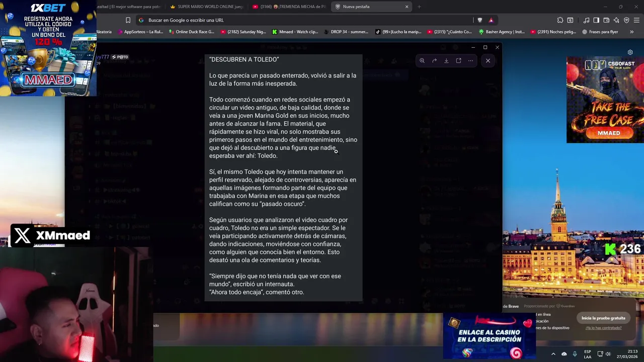Select the Nueva pestaña tab
Screen dimensions: 644x362
[x=372, y=7]
